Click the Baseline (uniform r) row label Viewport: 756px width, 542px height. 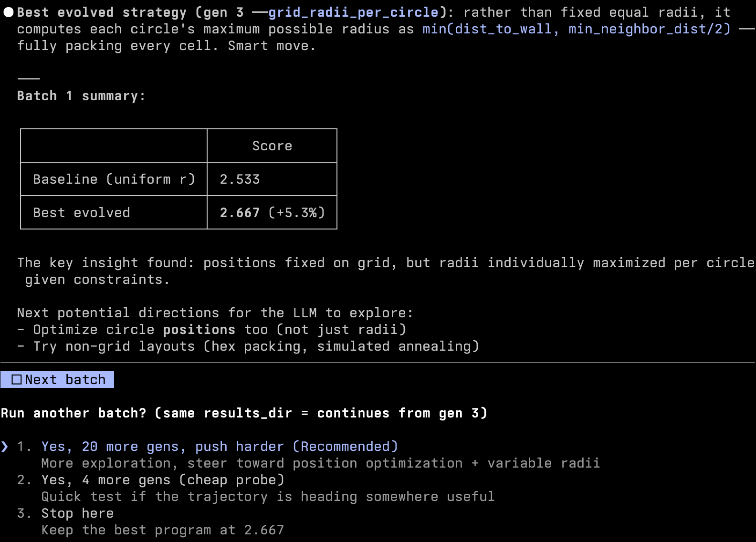pyautogui.click(x=114, y=179)
